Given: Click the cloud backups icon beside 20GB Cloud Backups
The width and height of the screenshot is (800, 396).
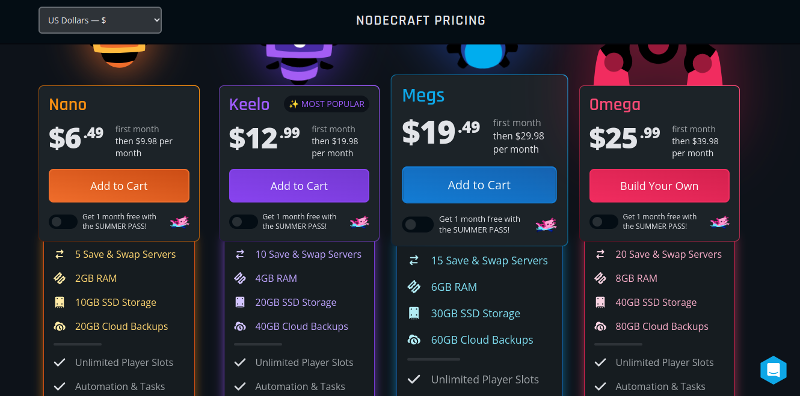Looking at the screenshot, I should [60, 326].
